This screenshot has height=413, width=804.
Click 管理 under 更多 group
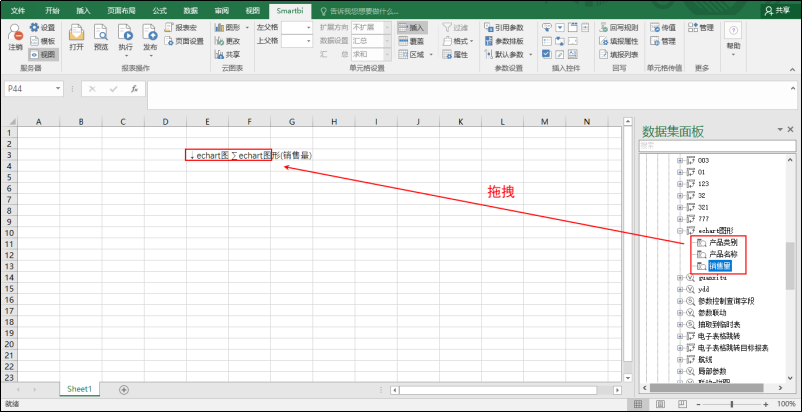pyautogui.click(x=701, y=28)
